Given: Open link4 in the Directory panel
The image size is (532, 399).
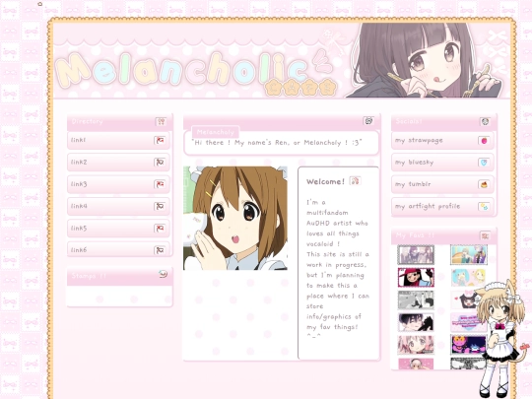Looking at the screenshot, I should [x=119, y=207].
